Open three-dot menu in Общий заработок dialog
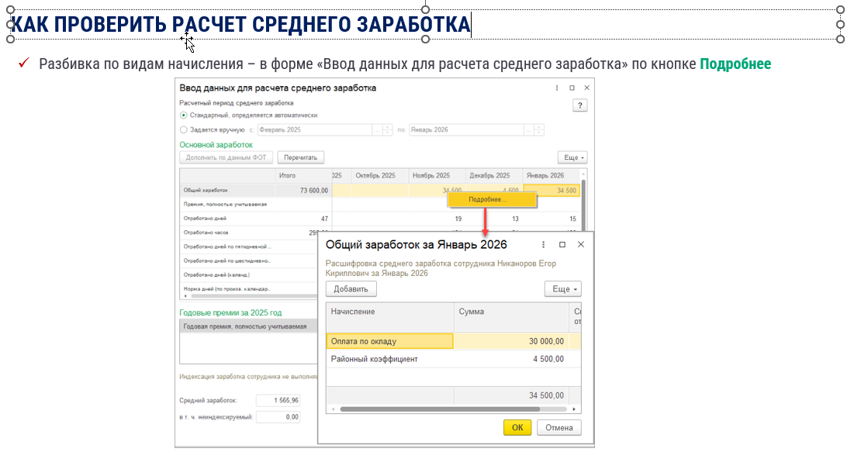 coord(543,244)
